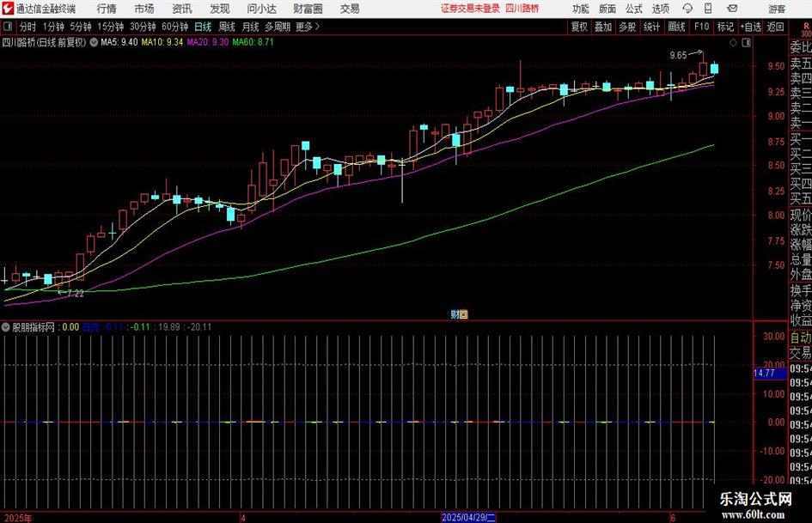
Task: Select the 日线 daily period tab
Action: pyautogui.click(x=203, y=27)
